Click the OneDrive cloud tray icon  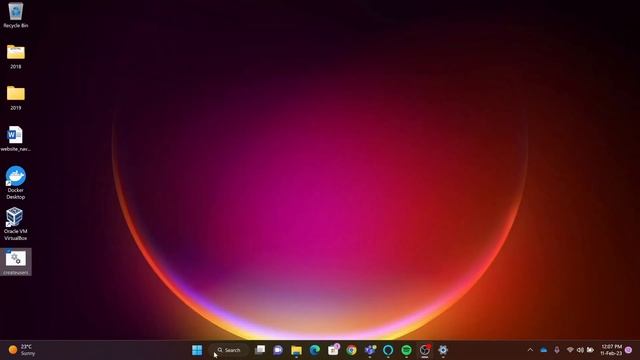(544, 350)
